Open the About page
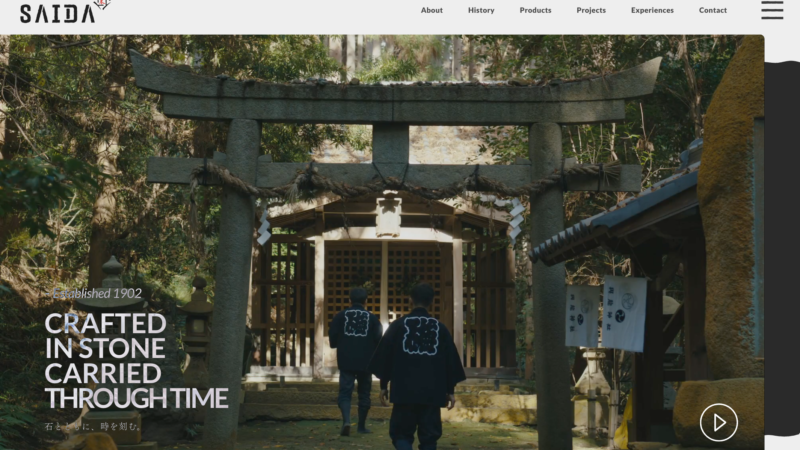The width and height of the screenshot is (800, 450). [x=432, y=10]
